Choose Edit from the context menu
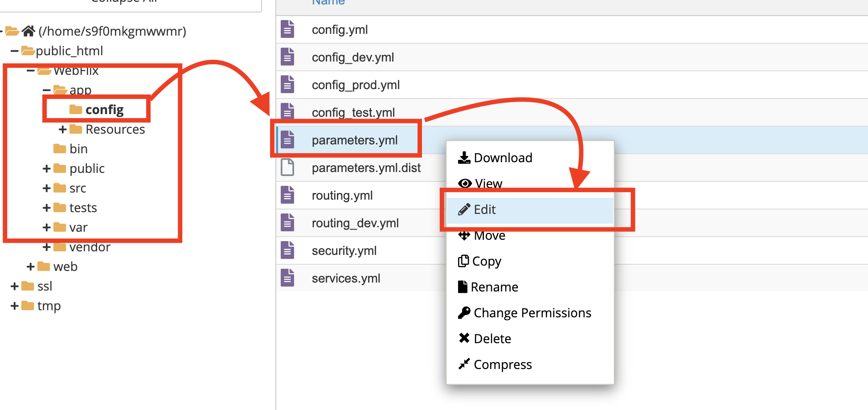868x410 pixels. pyautogui.click(x=485, y=209)
